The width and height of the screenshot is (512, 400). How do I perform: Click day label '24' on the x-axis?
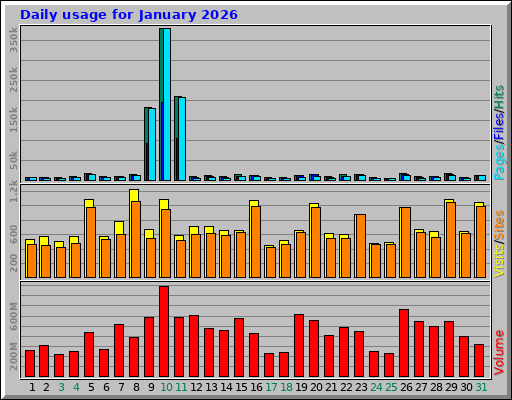376,387
